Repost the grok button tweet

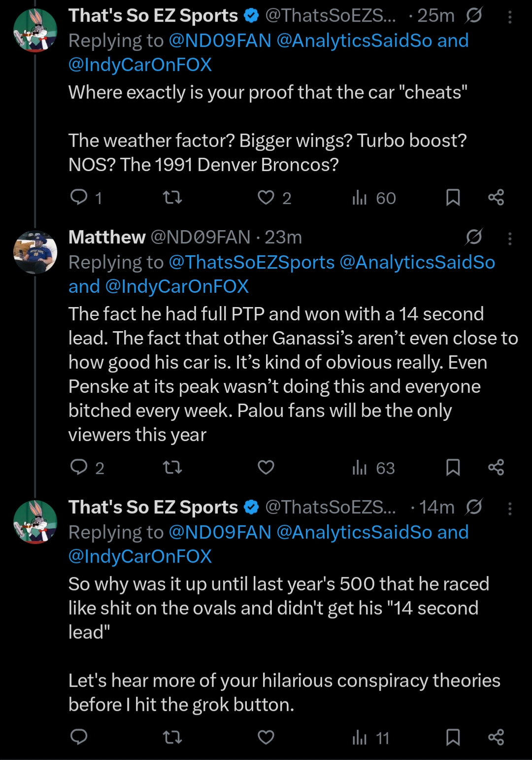(x=172, y=737)
